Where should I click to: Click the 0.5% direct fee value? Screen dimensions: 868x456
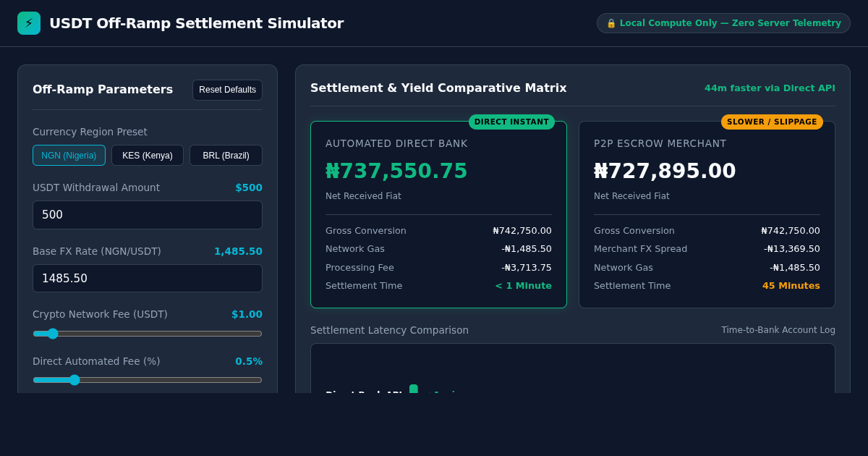click(x=249, y=361)
